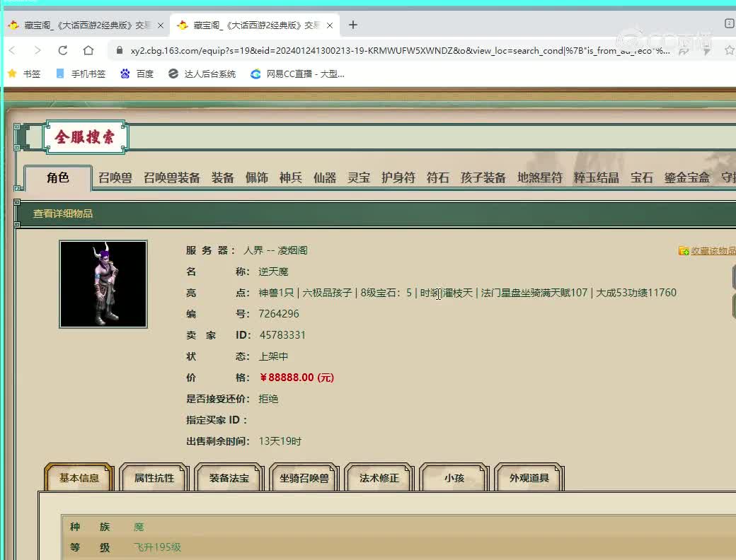736x560 pixels.
Task: Close the second 藏宝阁 tab
Action: pos(330,25)
